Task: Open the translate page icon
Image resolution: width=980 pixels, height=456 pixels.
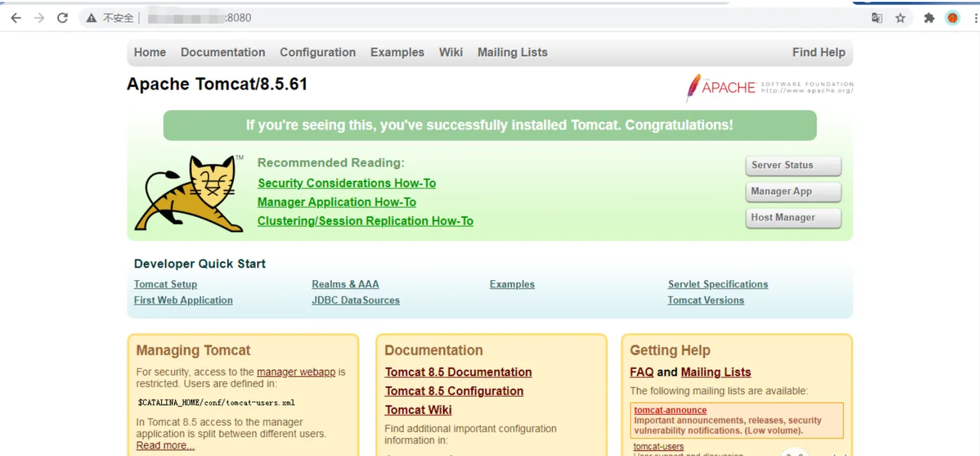Action: tap(876, 18)
